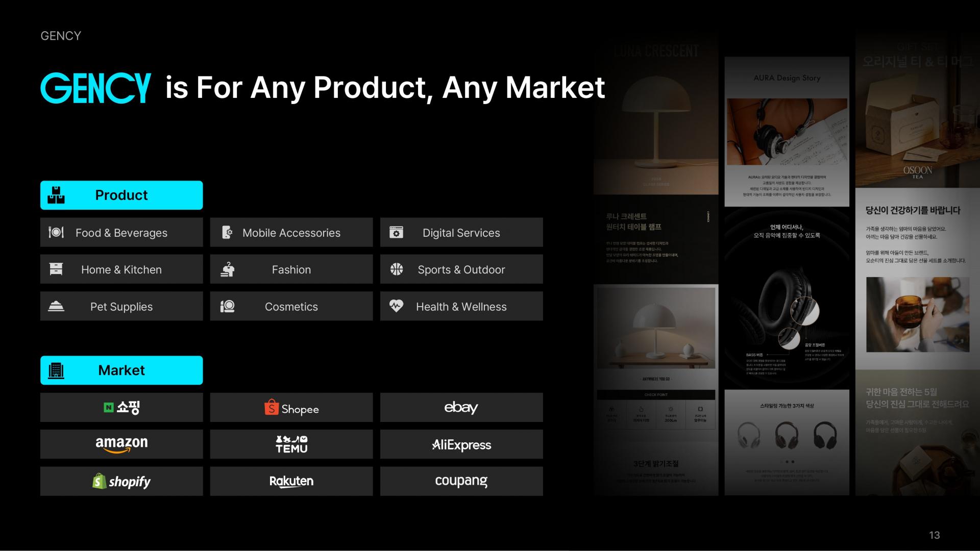Click the Amazon logo tile
980x551 pixels.
121,444
